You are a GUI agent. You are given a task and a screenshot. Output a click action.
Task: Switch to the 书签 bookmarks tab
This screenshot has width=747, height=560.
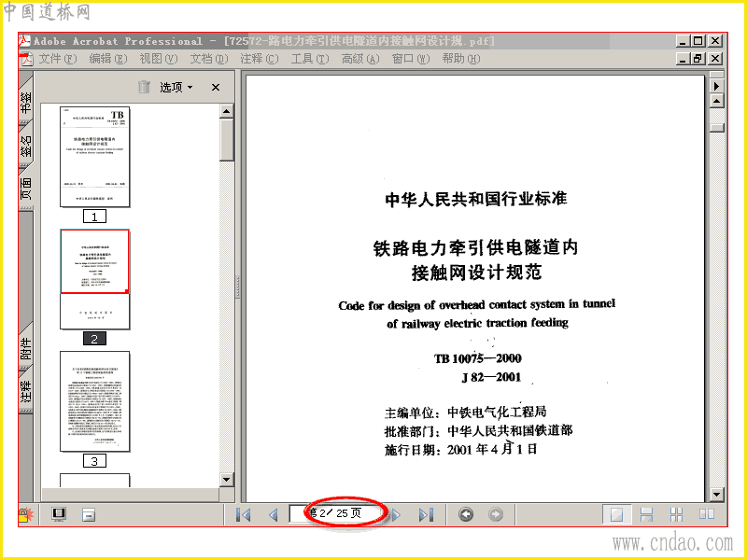click(x=26, y=103)
